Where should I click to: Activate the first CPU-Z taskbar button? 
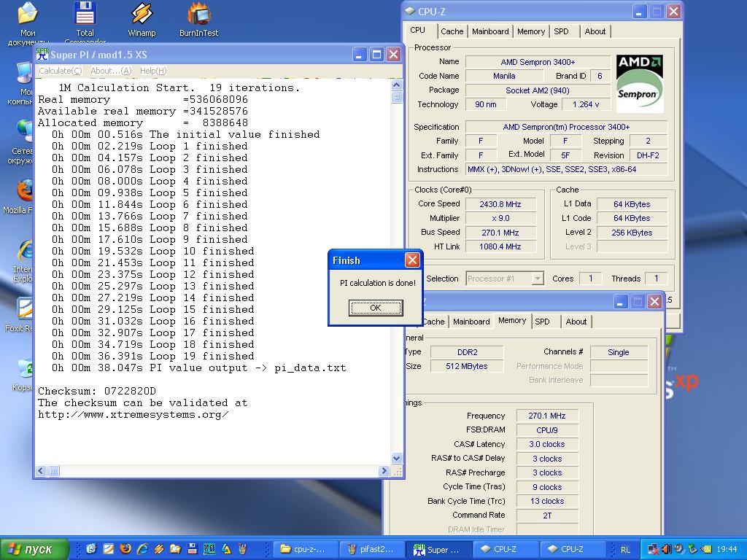505,549
